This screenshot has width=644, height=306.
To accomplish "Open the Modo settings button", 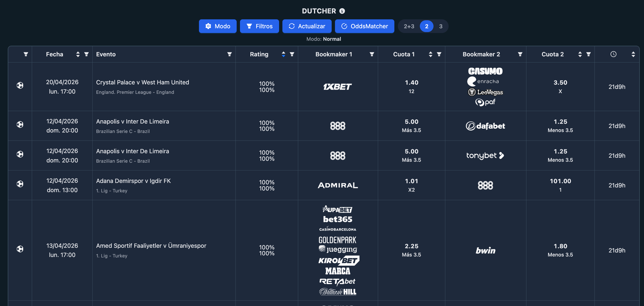I will (x=218, y=26).
